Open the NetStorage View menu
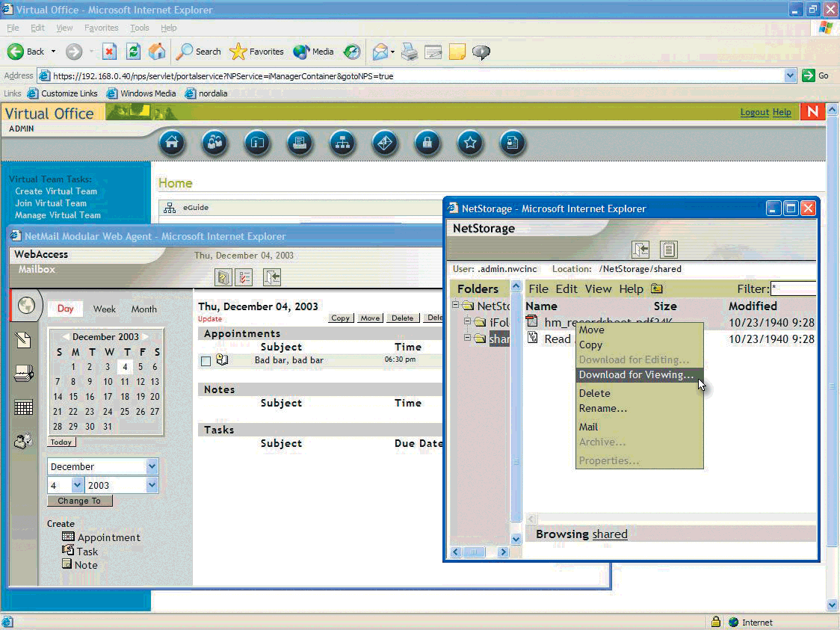This screenshot has height=630, width=840. [x=598, y=288]
